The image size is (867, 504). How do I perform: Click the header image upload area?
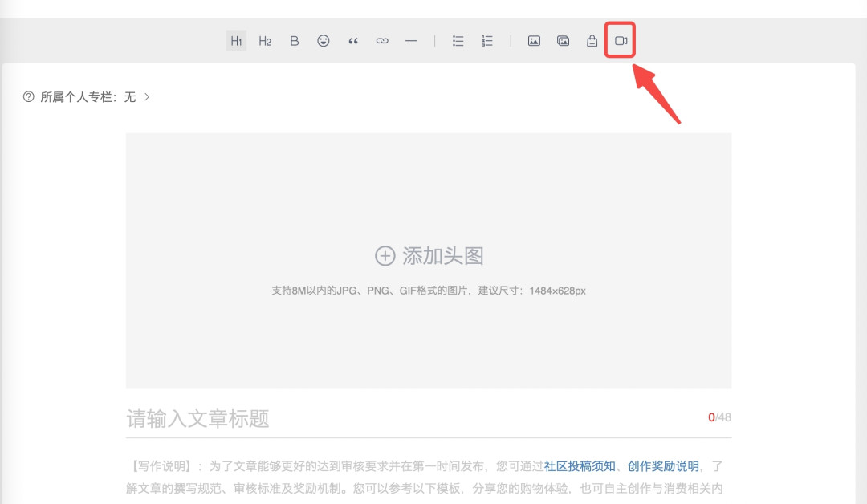pyautogui.click(x=429, y=261)
